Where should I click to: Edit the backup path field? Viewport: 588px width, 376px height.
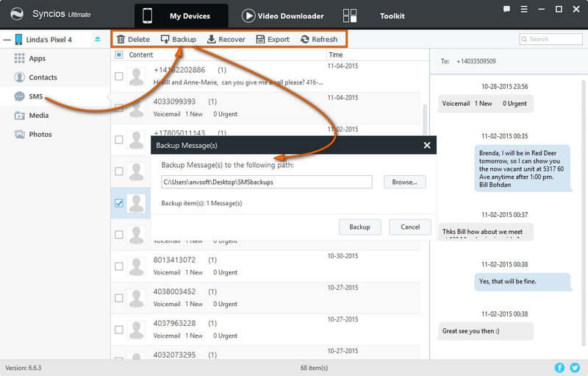click(267, 182)
